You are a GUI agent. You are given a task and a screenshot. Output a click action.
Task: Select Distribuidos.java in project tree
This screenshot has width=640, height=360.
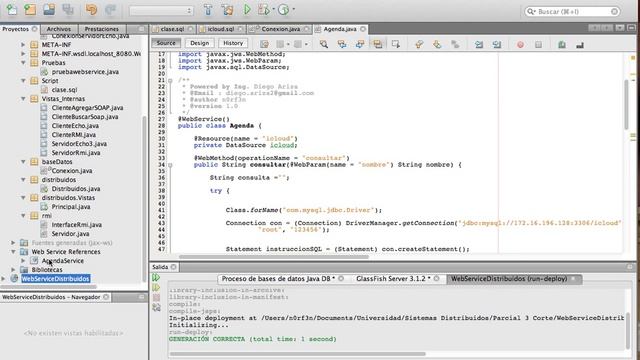click(x=76, y=189)
